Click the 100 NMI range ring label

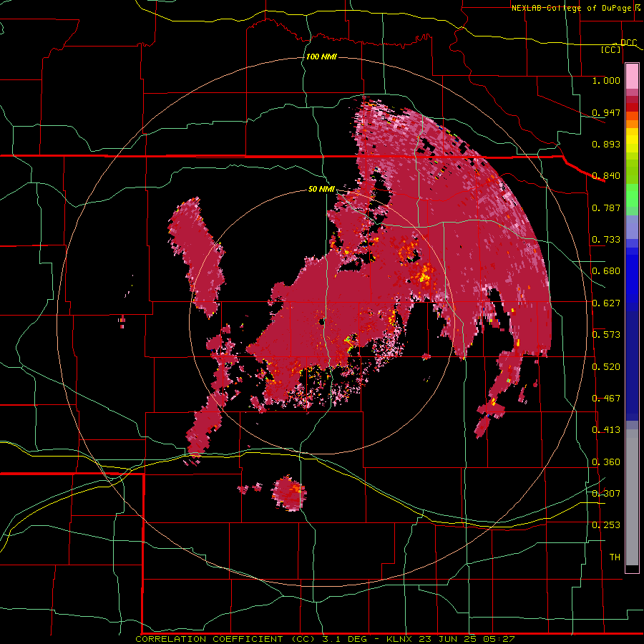[321, 57]
